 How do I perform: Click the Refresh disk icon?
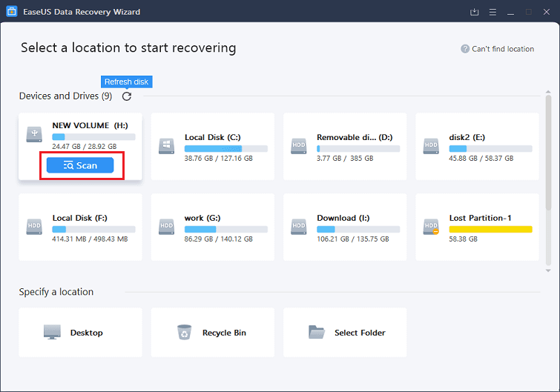(x=127, y=96)
